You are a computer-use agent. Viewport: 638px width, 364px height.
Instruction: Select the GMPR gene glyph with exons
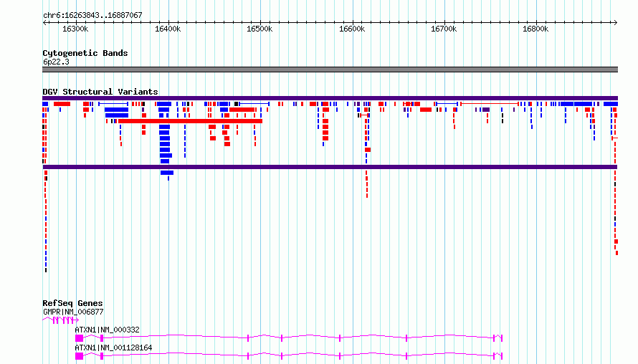(61, 320)
